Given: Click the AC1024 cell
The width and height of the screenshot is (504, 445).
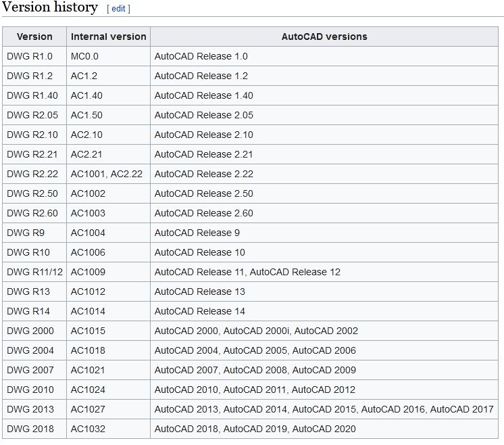Looking at the screenshot, I should click(108, 390).
